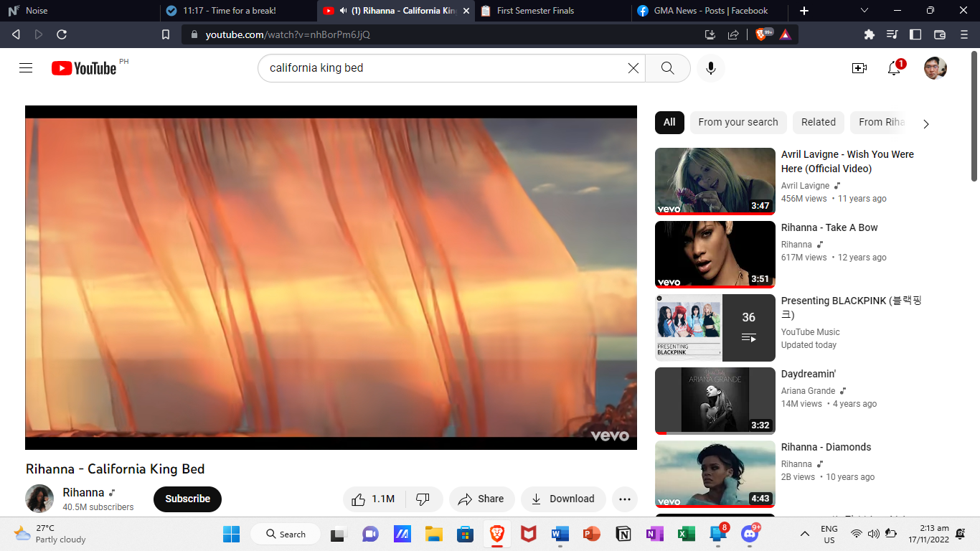
Task: Open the Windows Start menu
Action: click(x=231, y=534)
